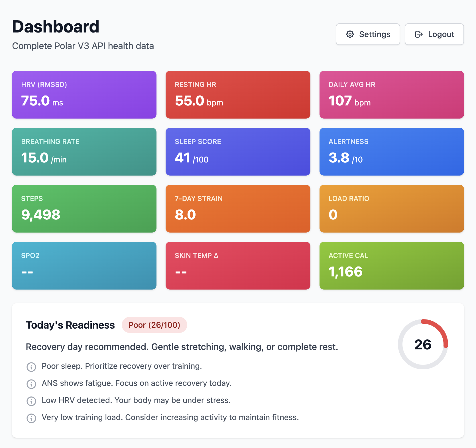This screenshot has height=448, width=476.
Task: Select the Alertness metric card
Action: click(392, 152)
